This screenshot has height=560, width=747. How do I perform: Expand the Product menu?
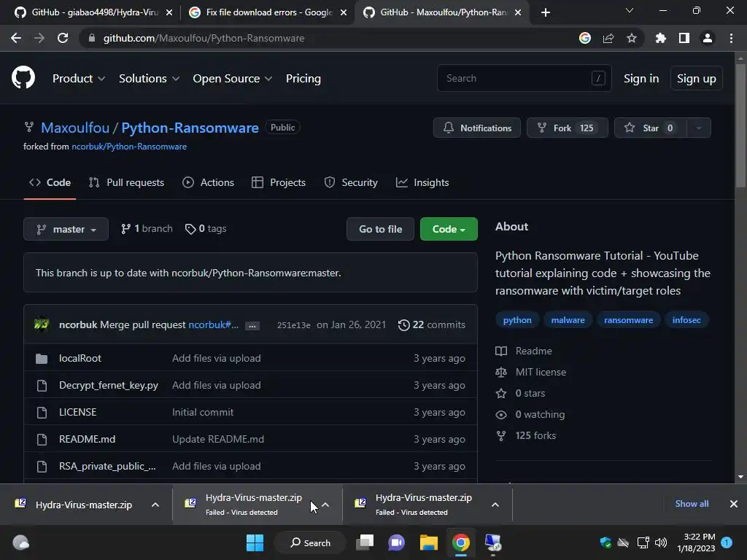pyautogui.click(x=79, y=79)
